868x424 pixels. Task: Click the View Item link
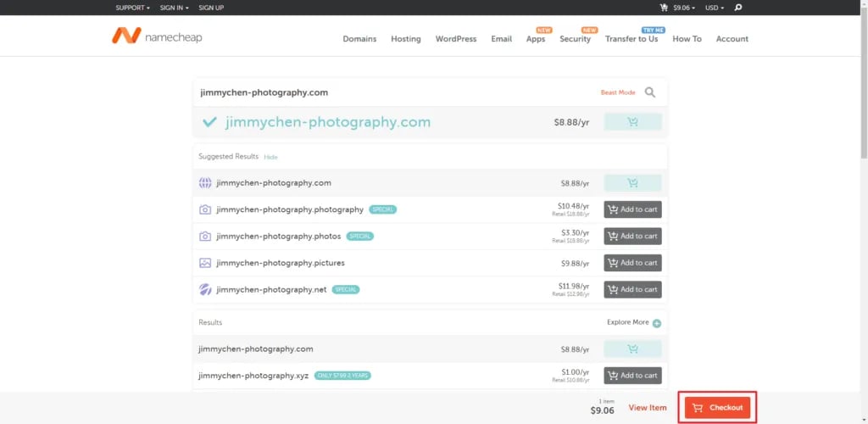[647, 407]
